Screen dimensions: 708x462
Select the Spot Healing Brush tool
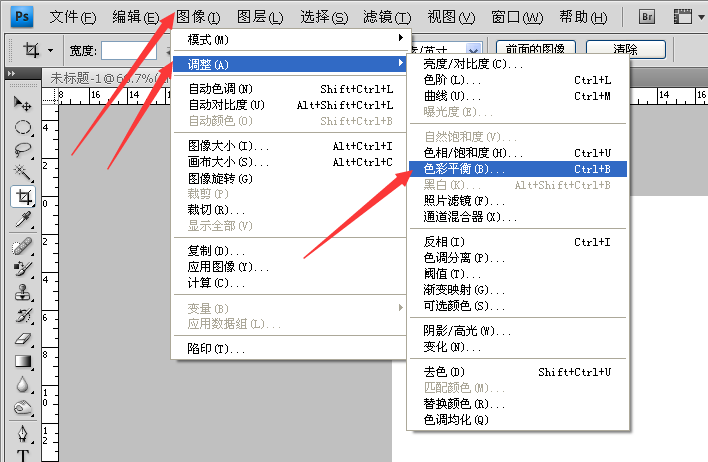coord(23,247)
